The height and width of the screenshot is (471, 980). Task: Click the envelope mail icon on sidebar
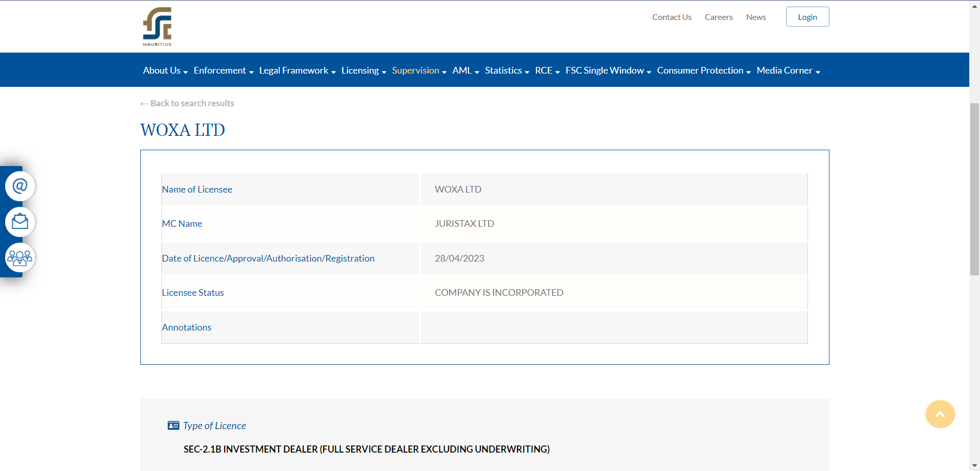(20, 222)
